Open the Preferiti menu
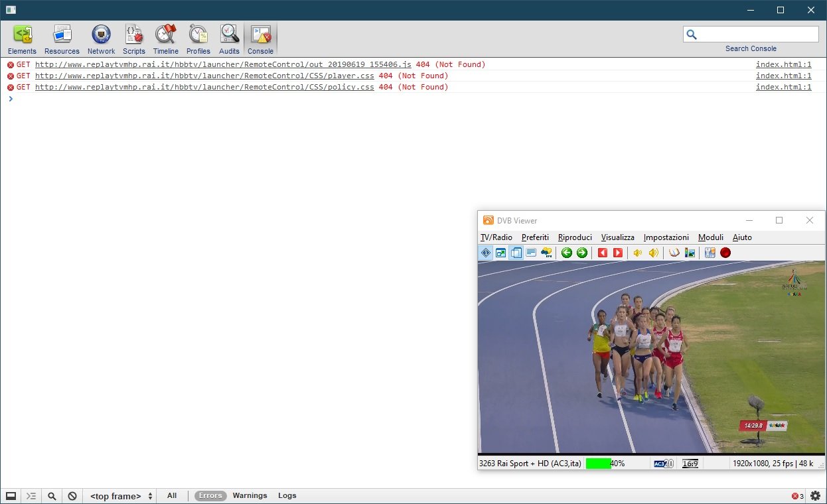Screen dimensions: 827x504 [x=535, y=237]
